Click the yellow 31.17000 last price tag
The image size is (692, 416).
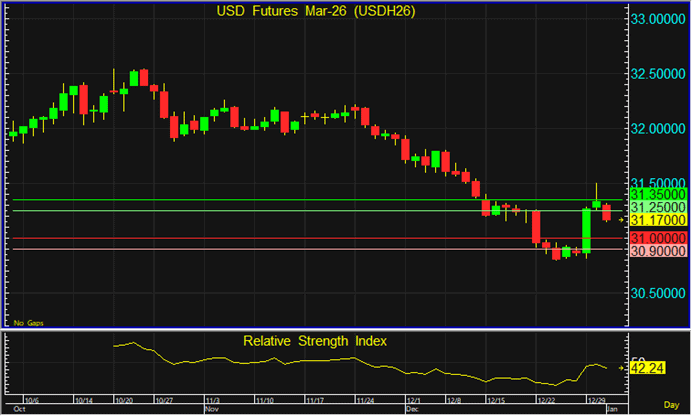(656, 219)
